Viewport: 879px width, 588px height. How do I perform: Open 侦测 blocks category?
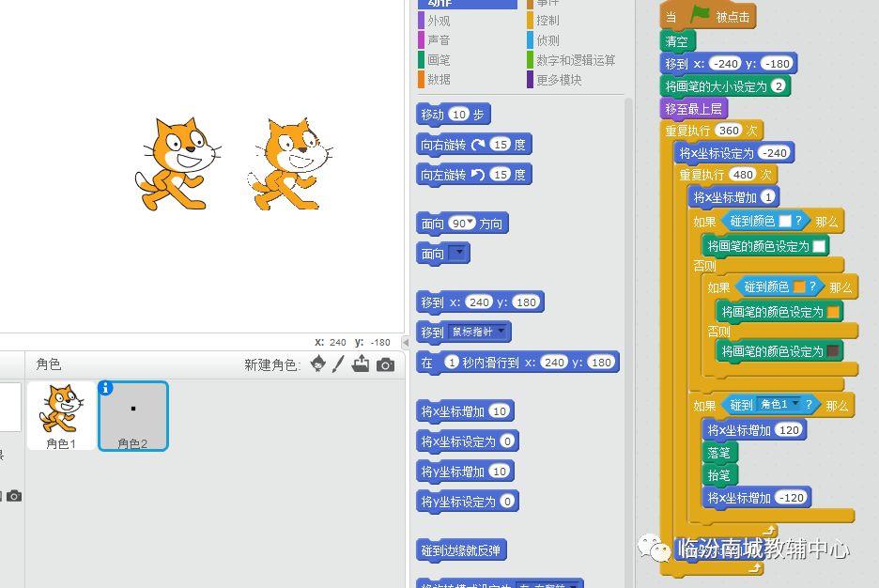(x=547, y=40)
